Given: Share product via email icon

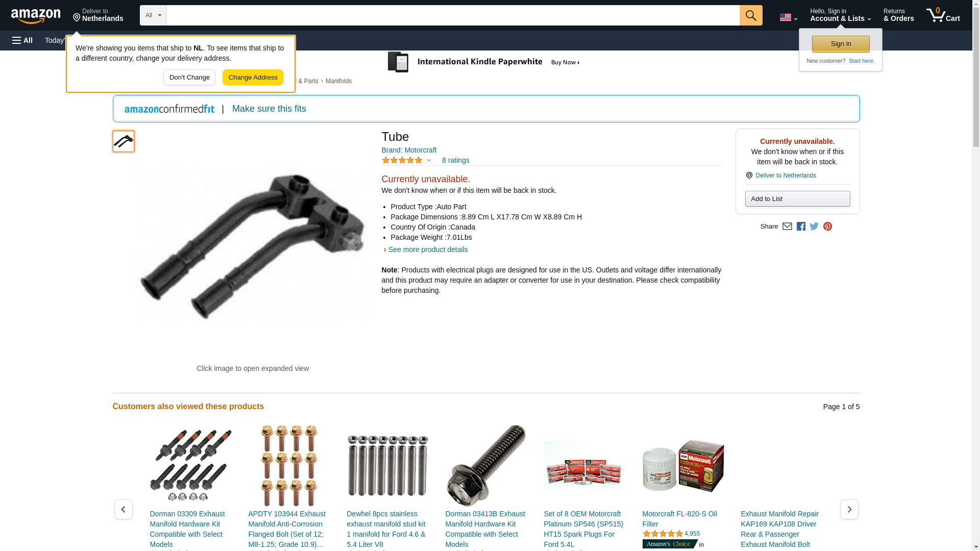Looking at the screenshot, I should click(x=787, y=227).
